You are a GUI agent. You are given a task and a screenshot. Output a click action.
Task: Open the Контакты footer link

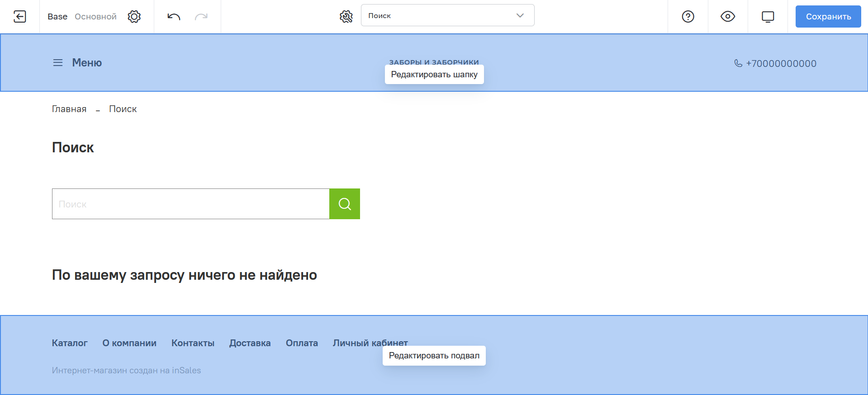tap(193, 343)
